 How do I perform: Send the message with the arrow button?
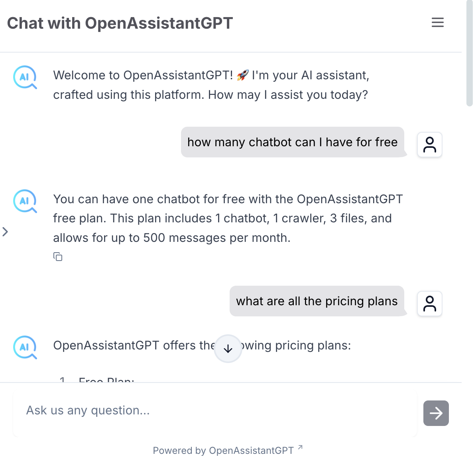point(436,413)
